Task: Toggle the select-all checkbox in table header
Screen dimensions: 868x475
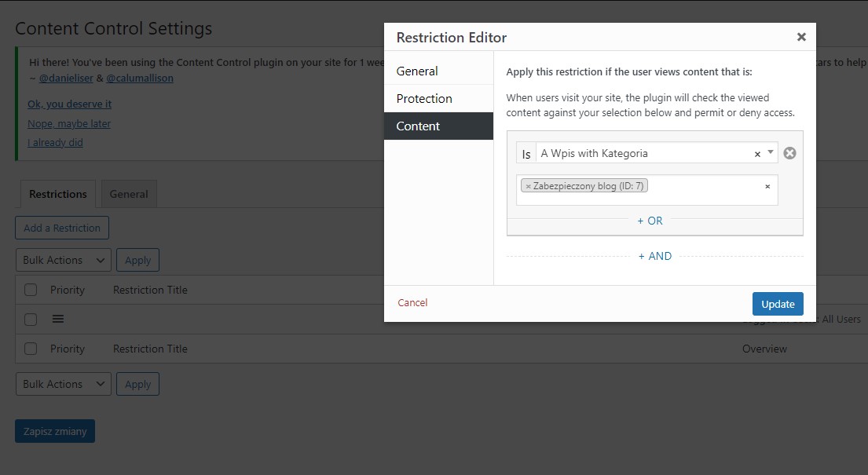Action: tap(31, 290)
